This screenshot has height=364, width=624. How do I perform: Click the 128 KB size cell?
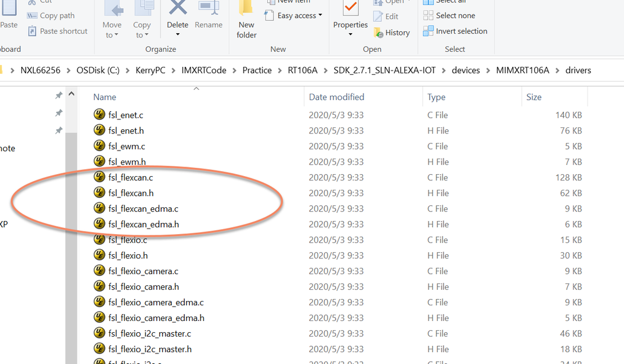tap(568, 177)
